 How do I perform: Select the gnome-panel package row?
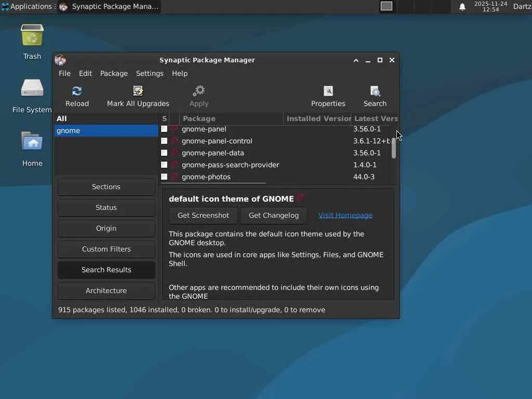(x=275, y=129)
